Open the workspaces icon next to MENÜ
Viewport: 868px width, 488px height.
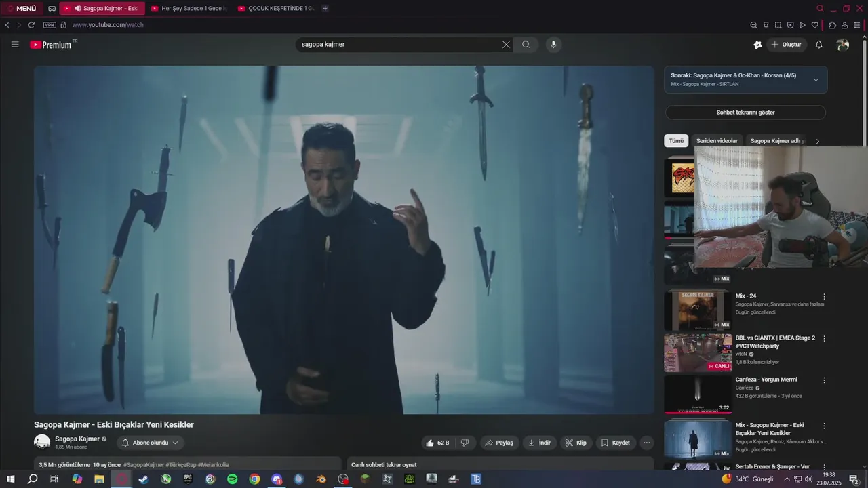52,8
